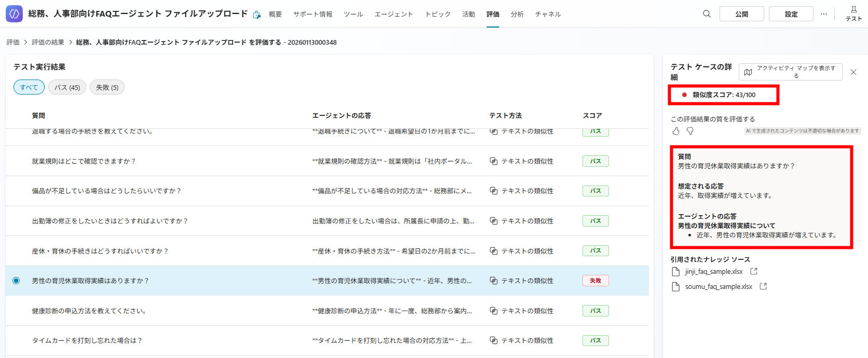The width and height of the screenshot is (868, 358).
Task: Open the 分析 tab
Action: point(517,14)
